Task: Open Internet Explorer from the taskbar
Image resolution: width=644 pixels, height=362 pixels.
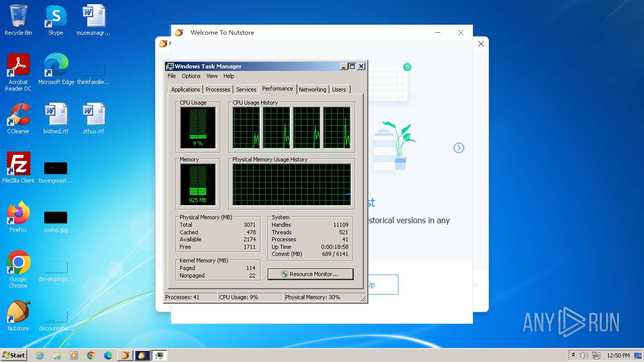Action: click(x=40, y=355)
